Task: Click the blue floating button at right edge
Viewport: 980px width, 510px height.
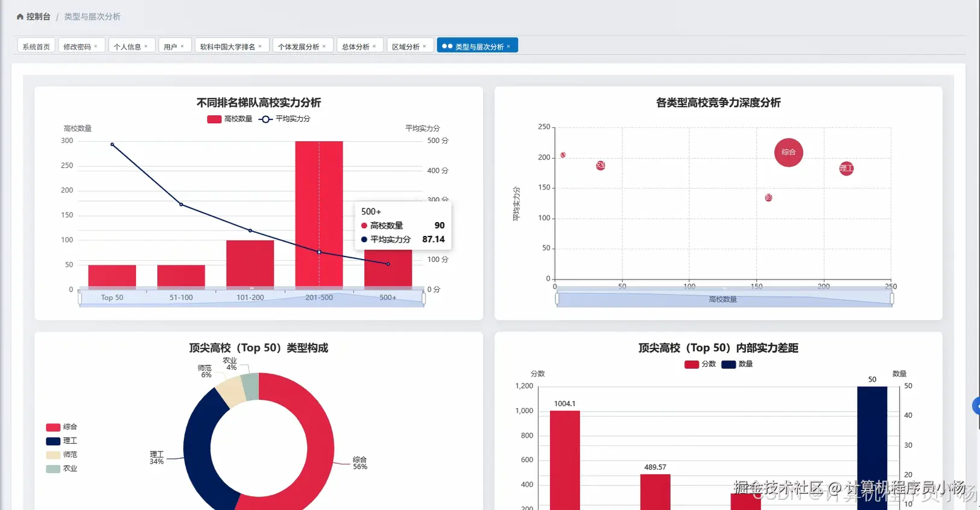Action: (x=976, y=406)
